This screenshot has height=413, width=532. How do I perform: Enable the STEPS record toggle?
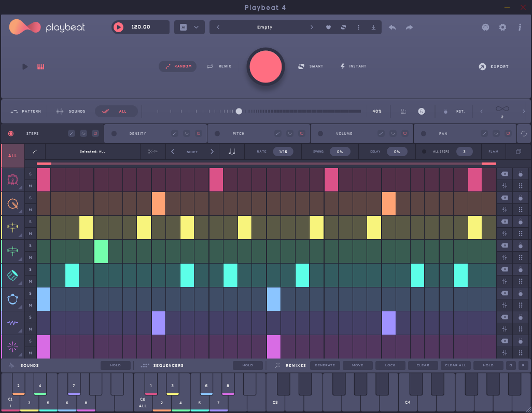11,133
